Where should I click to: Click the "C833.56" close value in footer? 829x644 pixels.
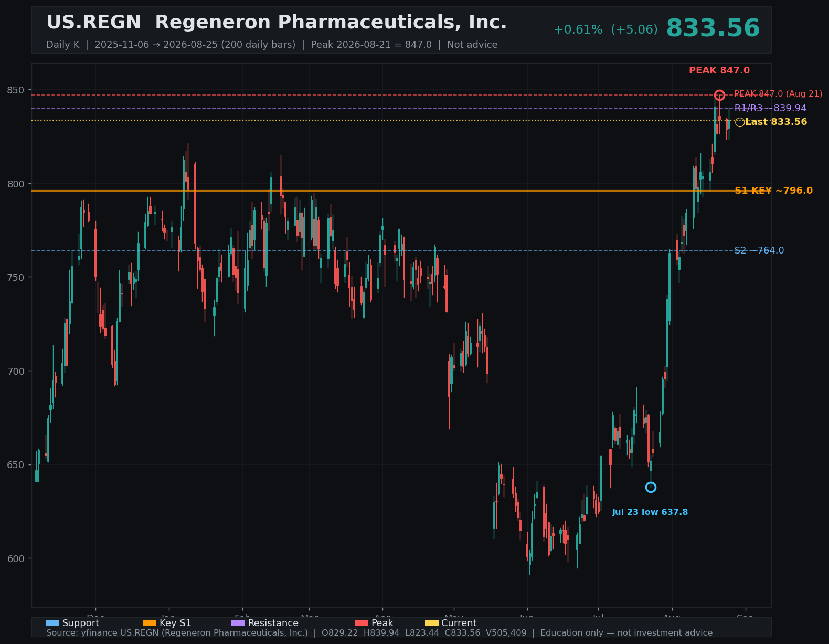click(462, 633)
